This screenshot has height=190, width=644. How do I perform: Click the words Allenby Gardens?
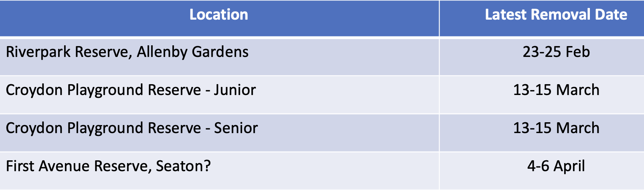point(193,52)
